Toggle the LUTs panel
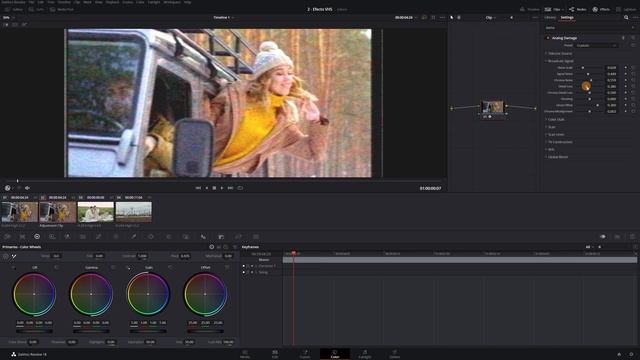 click(37, 9)
